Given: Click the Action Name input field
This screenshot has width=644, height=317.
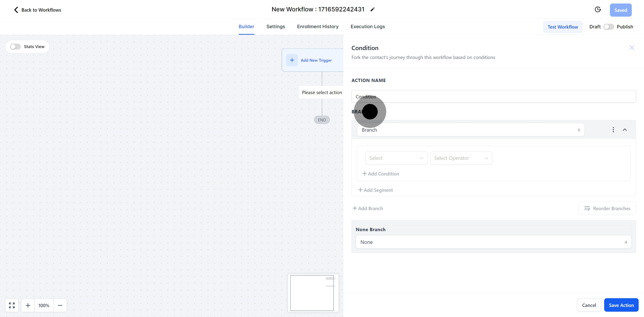Looking at the screenshot, I should (x=493, y=97).
